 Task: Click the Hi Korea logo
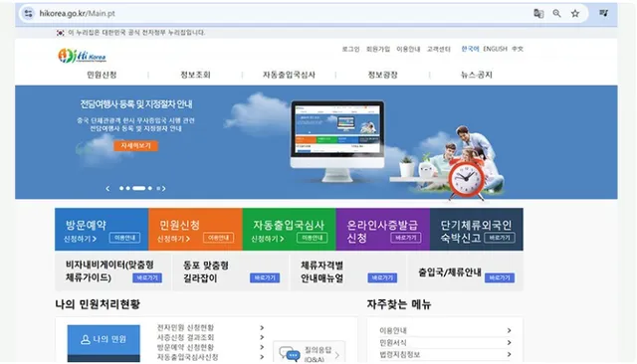[82, 56]
